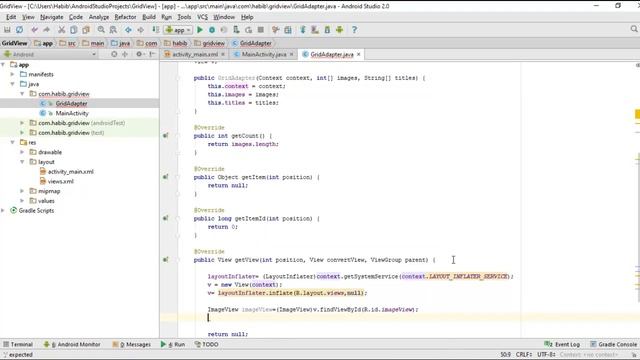Screen dimensions: 640x360
Task: Expand com.habib.gridview (test) package
Action: [22, 133]
